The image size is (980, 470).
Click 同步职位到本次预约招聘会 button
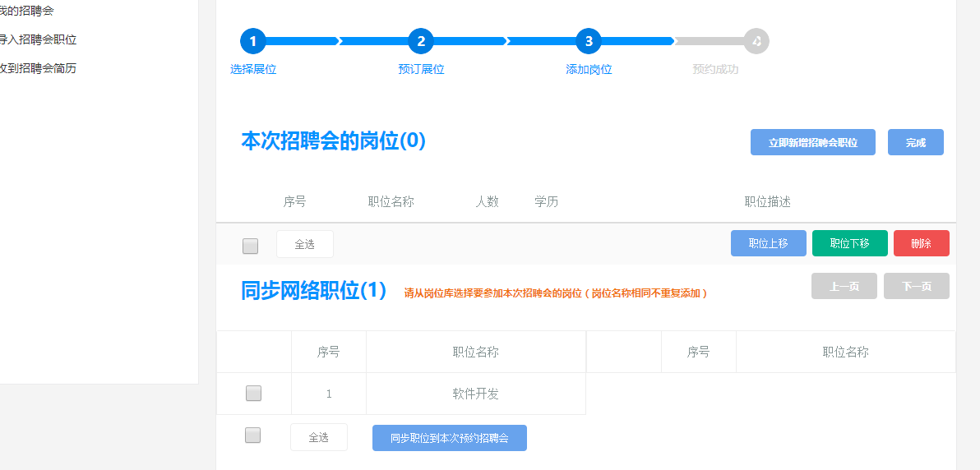(450, 438)
